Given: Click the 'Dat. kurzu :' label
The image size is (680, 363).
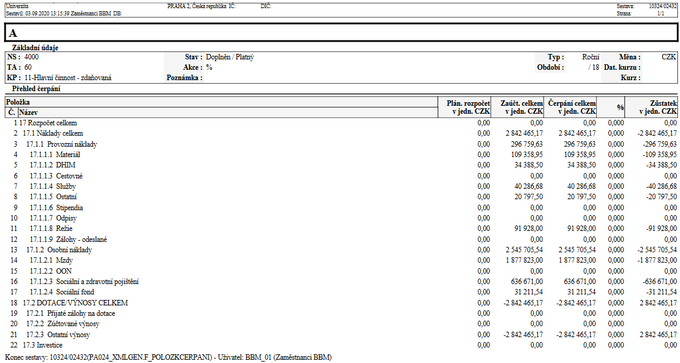Looking at the screenshot, I should click(x=621, y=67).
